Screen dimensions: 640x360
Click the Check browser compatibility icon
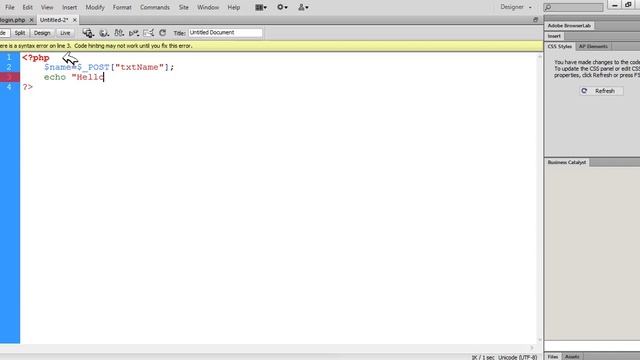pyautogui.click(x=148, y=33)
